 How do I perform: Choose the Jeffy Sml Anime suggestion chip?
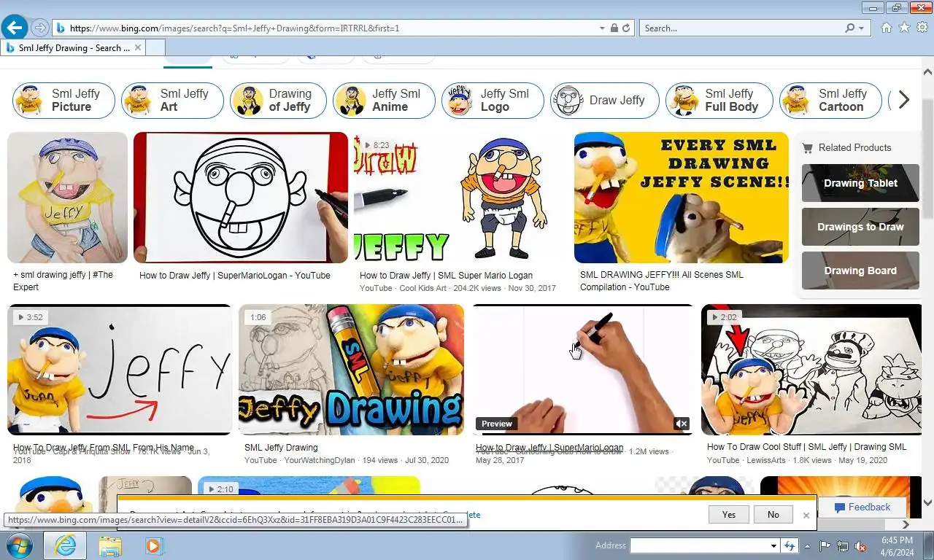[384, 100]
